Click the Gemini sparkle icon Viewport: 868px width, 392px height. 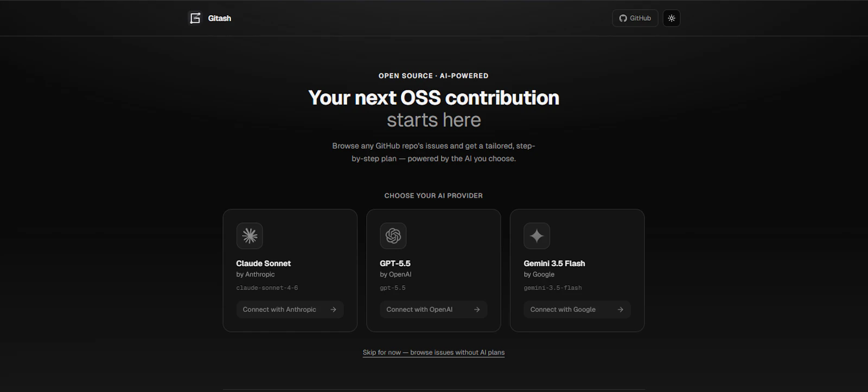537,236
